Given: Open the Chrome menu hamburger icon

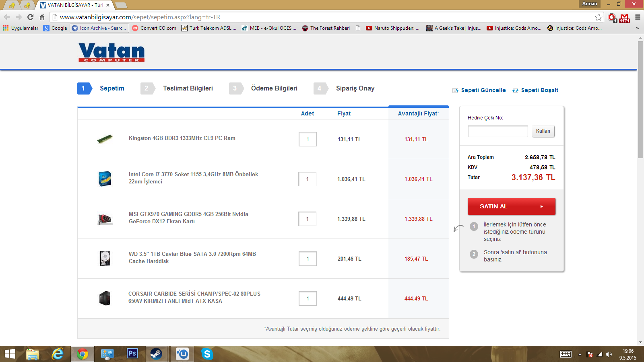Looking at the screenshot, I should tap(638, 17).
